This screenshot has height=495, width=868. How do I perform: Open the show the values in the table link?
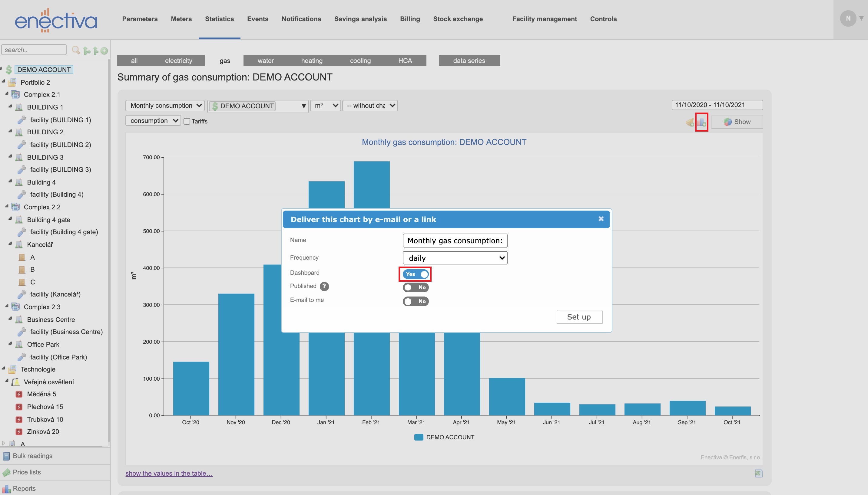click(169, 473)
